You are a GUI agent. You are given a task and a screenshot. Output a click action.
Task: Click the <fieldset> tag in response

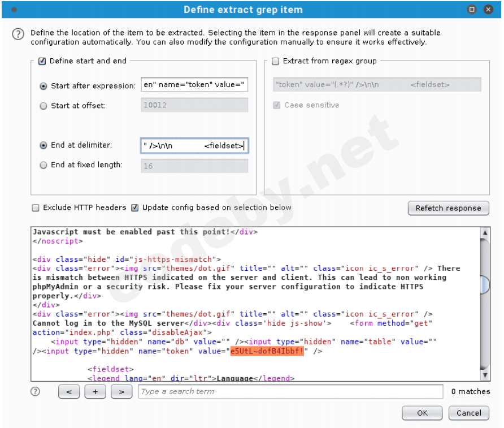click(110, 369)
